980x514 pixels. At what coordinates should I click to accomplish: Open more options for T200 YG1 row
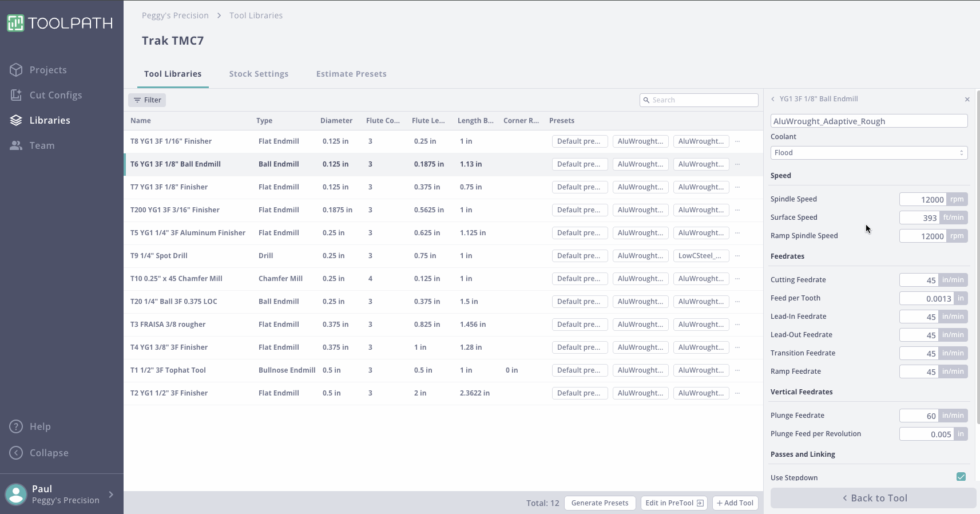(737, 210)
